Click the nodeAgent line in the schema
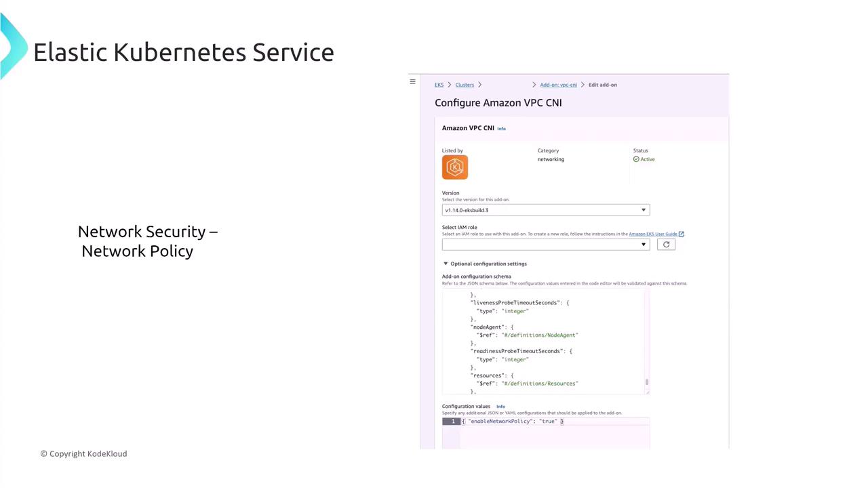Viewport: 868px width, 488px height. click(x=492, y=327)
